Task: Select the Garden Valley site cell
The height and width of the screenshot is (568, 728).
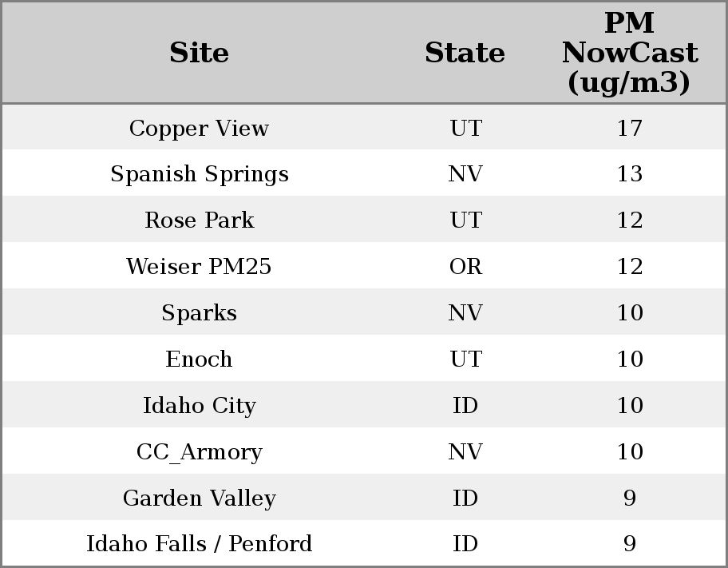Action: point(199,498)
